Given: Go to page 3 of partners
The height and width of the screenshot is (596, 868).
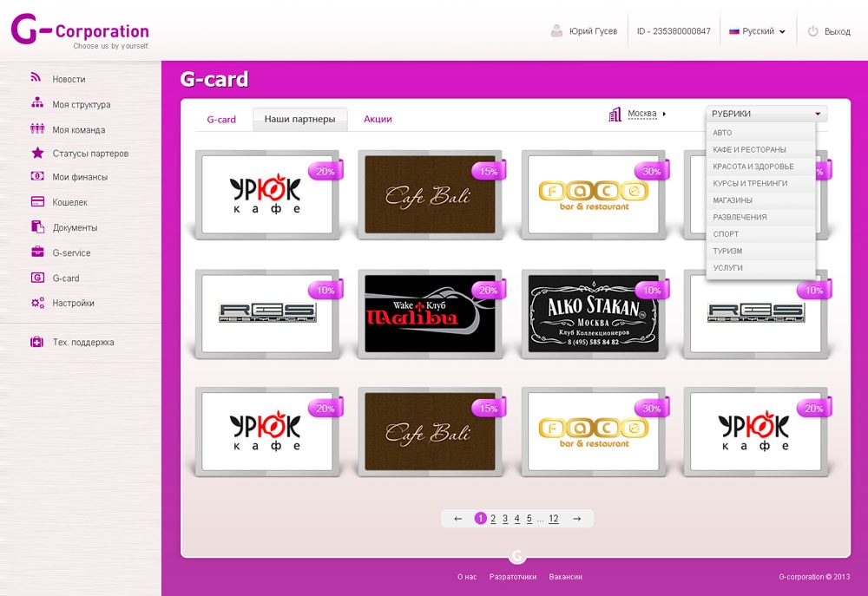Looking at the screenshot, I should pos(505,519).
